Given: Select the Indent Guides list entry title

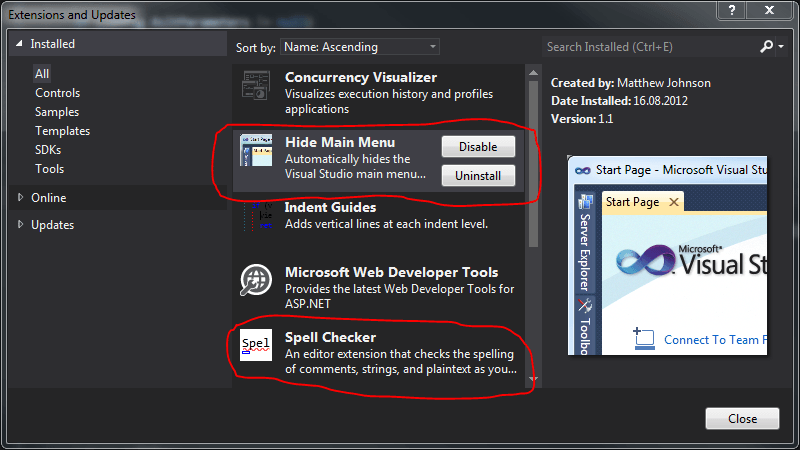Looking at the screenshot, I should (331, 208).
